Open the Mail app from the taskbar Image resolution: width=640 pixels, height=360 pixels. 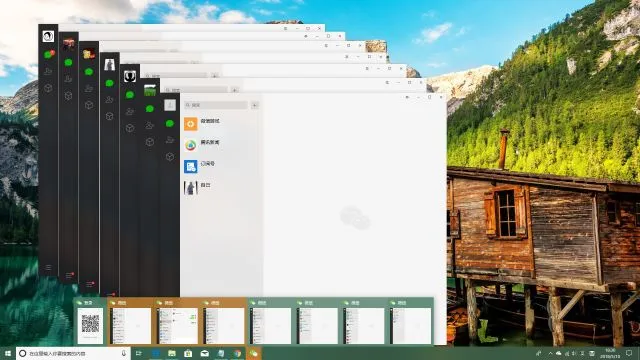click(x=204, y=353)
